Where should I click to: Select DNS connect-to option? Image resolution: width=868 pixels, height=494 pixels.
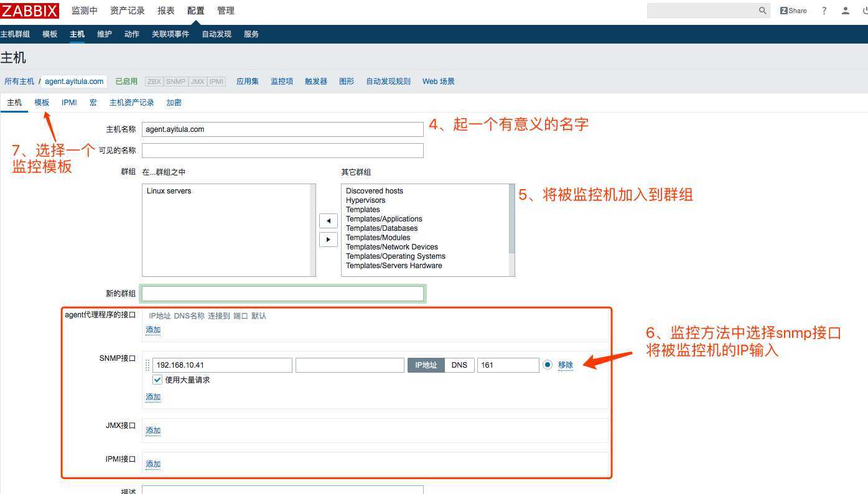click(x=459, y=365)
